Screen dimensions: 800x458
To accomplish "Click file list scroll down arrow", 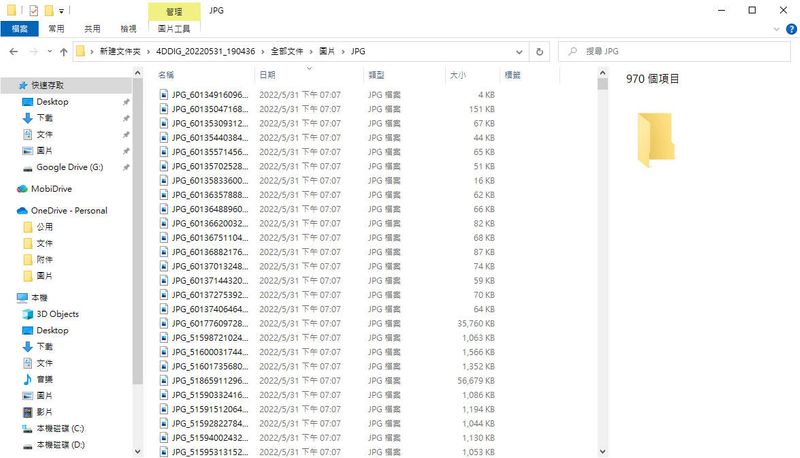I will [603, 451].
